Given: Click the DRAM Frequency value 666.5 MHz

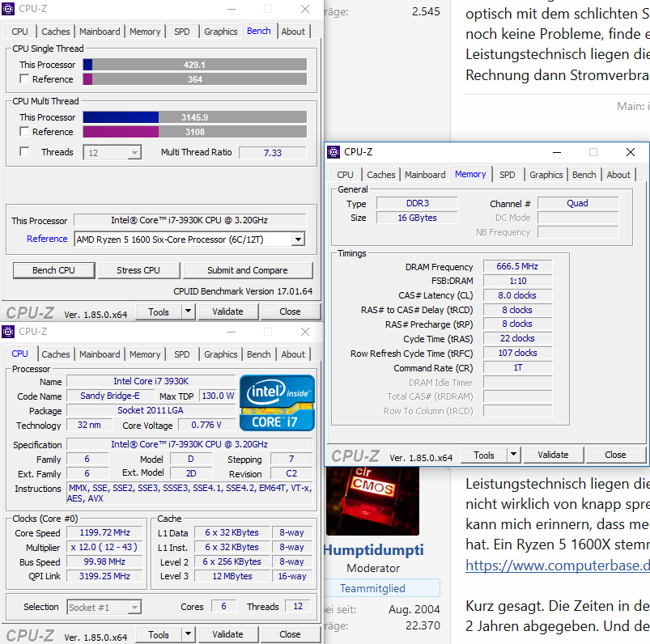Looking at the screenshot, I should coord(517,266).
